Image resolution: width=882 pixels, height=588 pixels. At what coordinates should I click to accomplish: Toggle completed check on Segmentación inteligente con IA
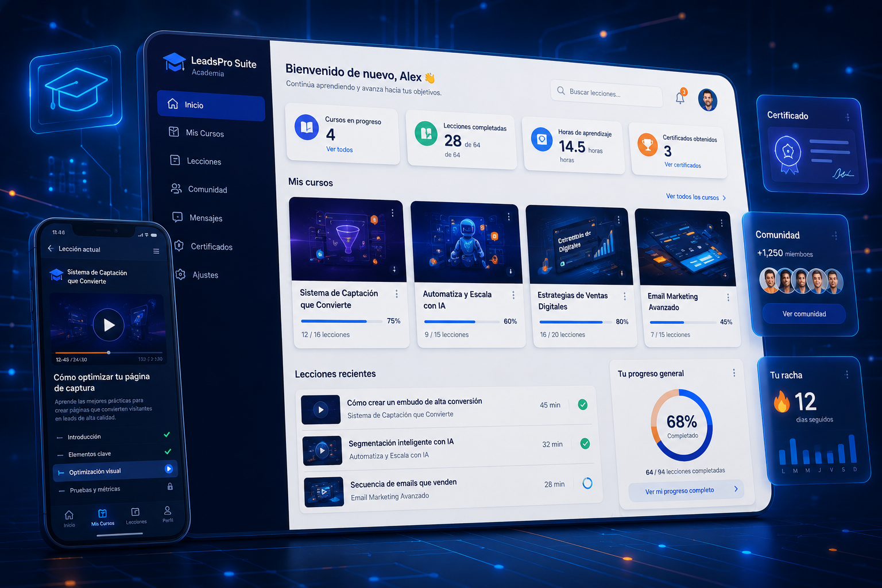[x=585, y=443]
